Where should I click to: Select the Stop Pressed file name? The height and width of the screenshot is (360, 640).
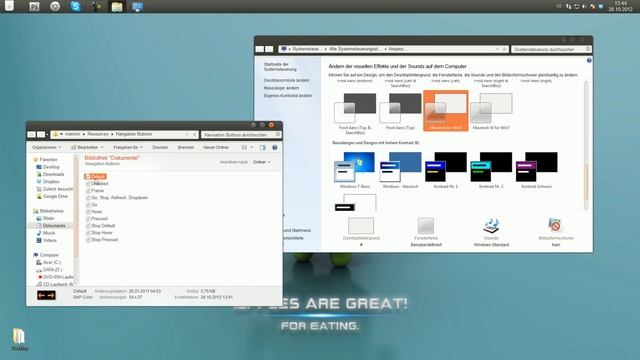[104, 240]
